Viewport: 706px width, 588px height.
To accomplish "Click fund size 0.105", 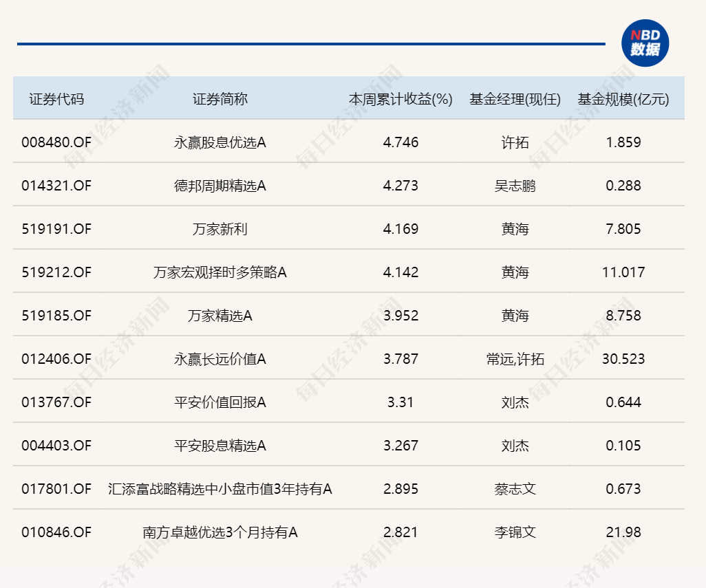I will [x=623, y=446].
